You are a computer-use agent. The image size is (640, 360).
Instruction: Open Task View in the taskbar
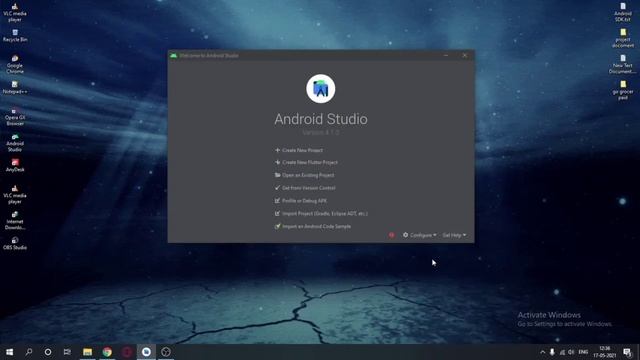point(67,352)
